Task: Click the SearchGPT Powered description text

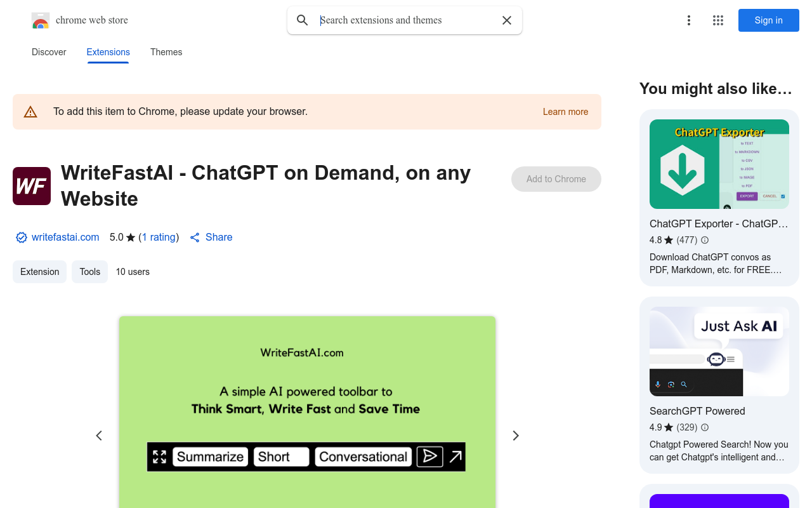Action: [719, 451]
